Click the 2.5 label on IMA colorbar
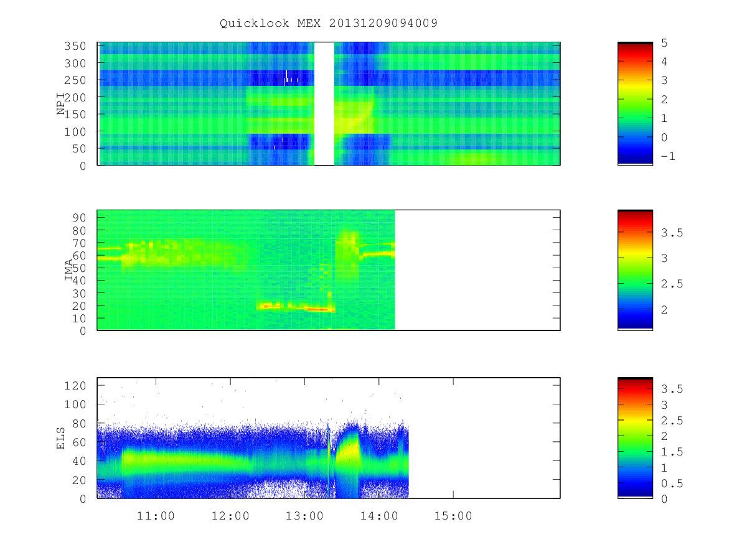This screenshot has width=747, height=560. pyautogui.click(x=672, y=284)
